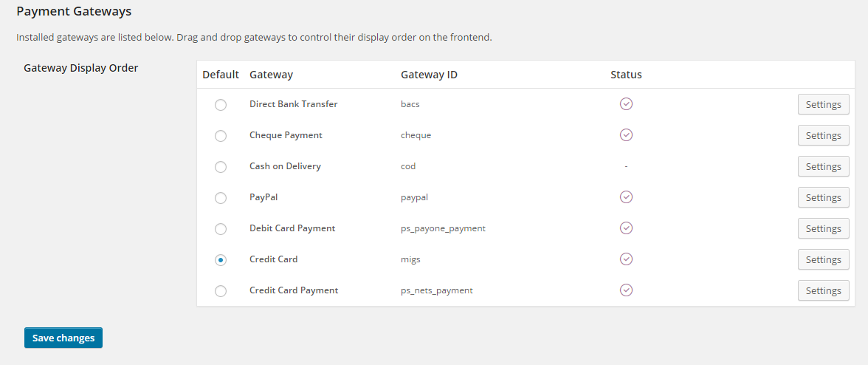Click the Cheque Payment gateway row name

(x=286, y=135)
